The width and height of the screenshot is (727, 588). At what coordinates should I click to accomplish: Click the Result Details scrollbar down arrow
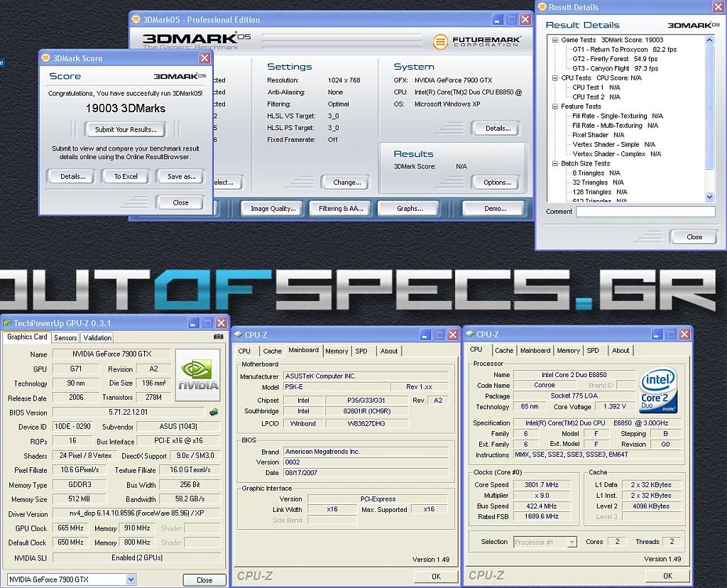click(709, 197)
